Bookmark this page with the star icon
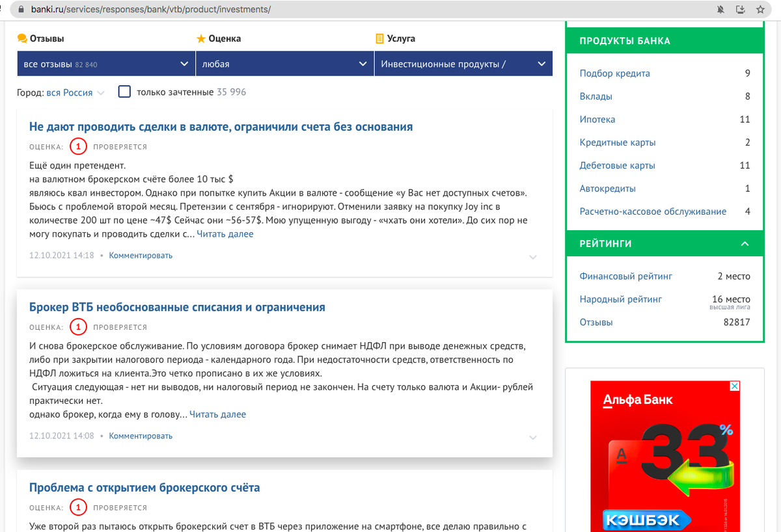This screenshot has width=781, height=532. click(x=760, y=10)
